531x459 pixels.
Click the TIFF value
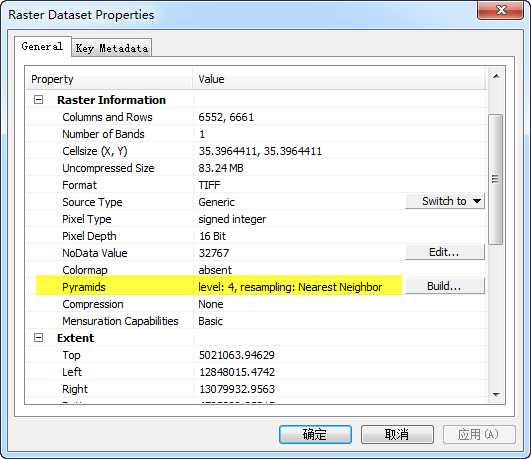209,185
